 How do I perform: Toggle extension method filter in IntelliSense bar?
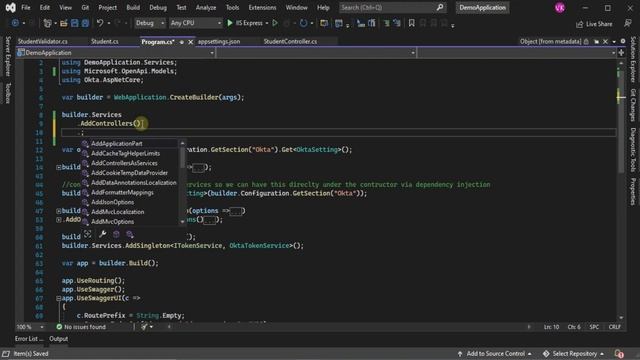pyautogui.click(x=130, y=234)
